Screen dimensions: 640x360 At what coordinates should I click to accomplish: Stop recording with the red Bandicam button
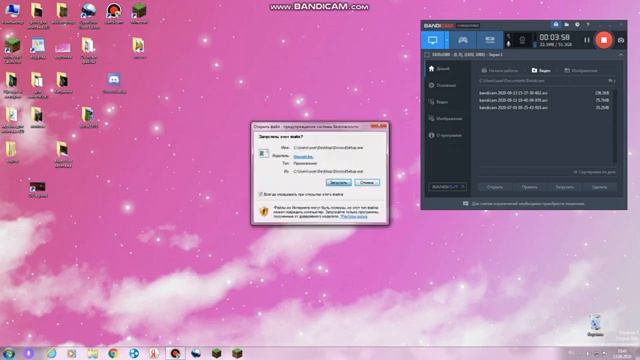coord(604,40)
